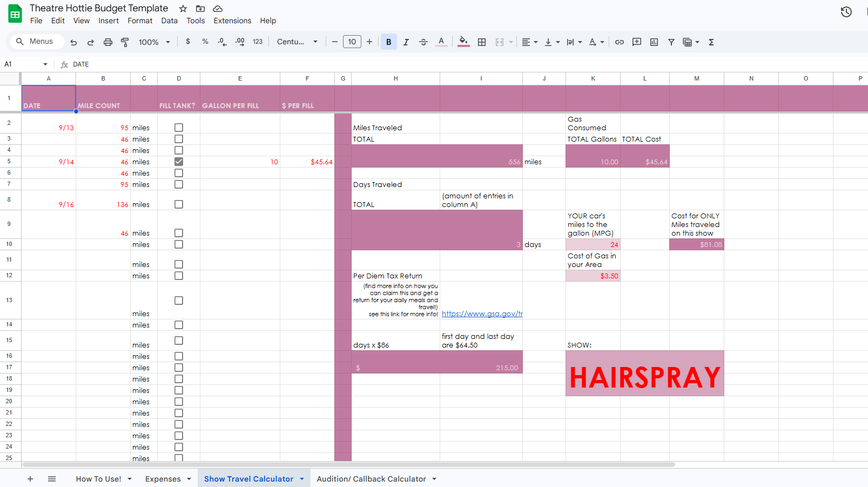The width and height of the screenshot is (868, 487).
Task: Click the Undo icon in toolbar
Action: [x=73, y=42]
